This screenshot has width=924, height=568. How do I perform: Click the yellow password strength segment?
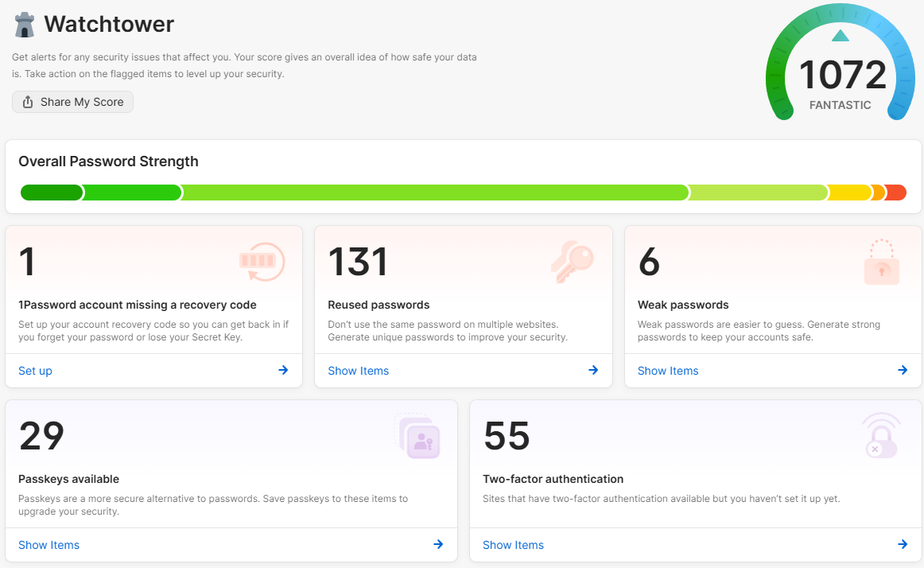[x=850, y=193]
